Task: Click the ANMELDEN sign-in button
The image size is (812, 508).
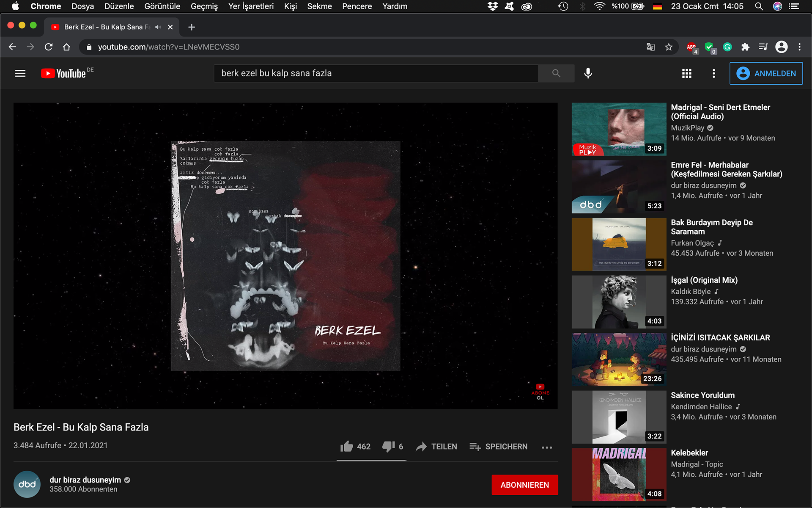Action: pyautogui.click(x=766, y=74)
